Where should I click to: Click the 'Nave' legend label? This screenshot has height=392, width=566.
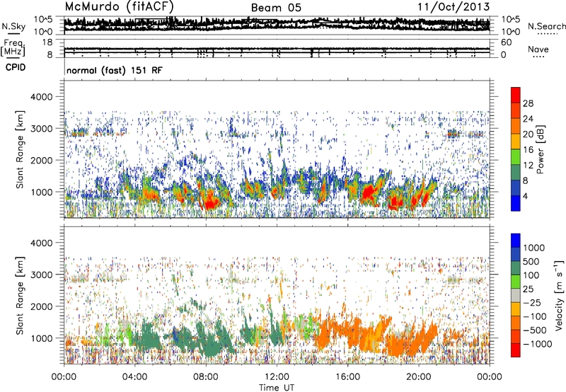(538, 49)
